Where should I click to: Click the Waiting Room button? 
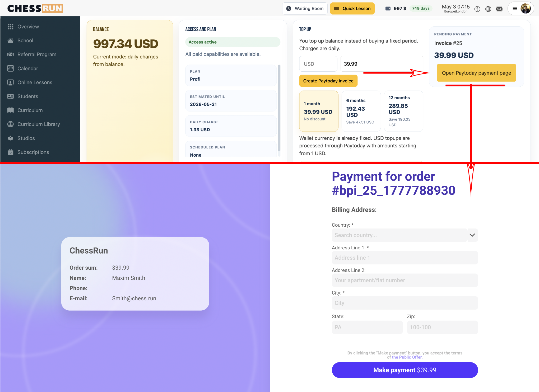pyautogui.click(x=305, y=8)
